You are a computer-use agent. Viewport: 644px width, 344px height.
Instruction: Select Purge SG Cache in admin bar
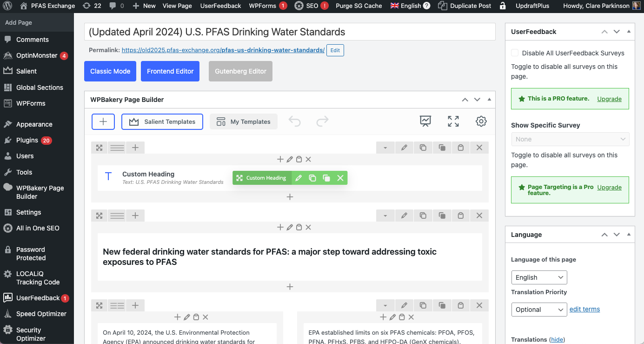click(x=359, y=6)
